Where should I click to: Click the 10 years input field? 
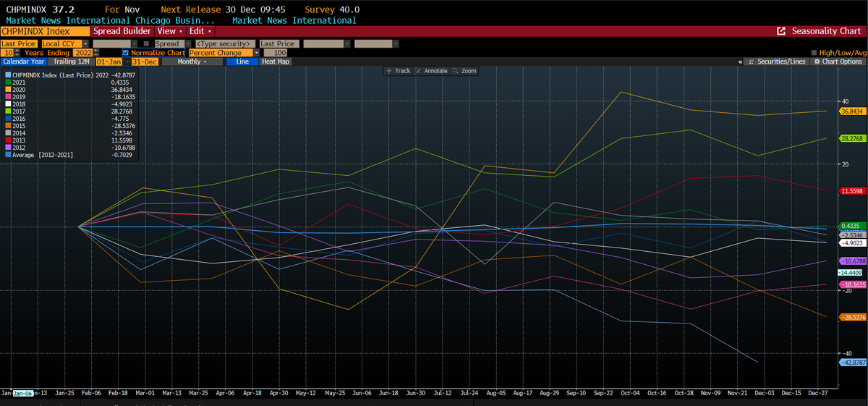point(7,53)
